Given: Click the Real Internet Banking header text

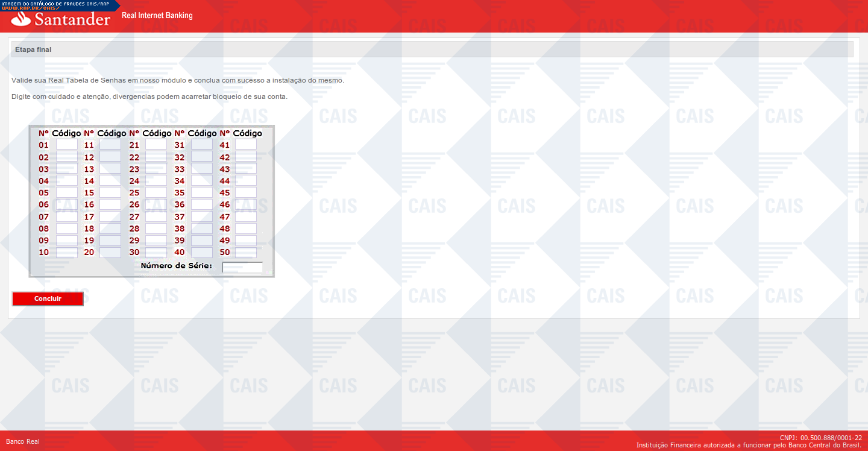Looking at the screenshot, I should coord(157,16).
